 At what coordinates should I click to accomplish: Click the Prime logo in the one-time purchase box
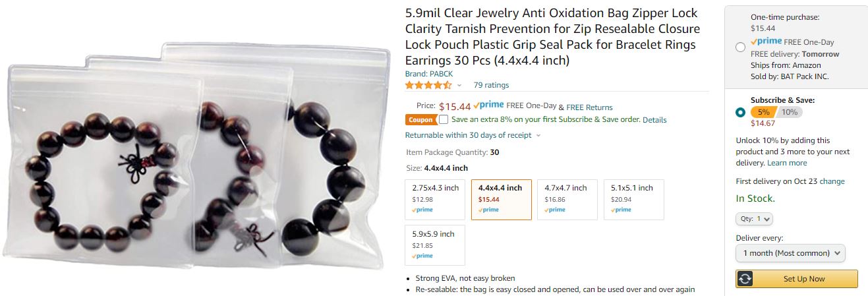(766, 41)
